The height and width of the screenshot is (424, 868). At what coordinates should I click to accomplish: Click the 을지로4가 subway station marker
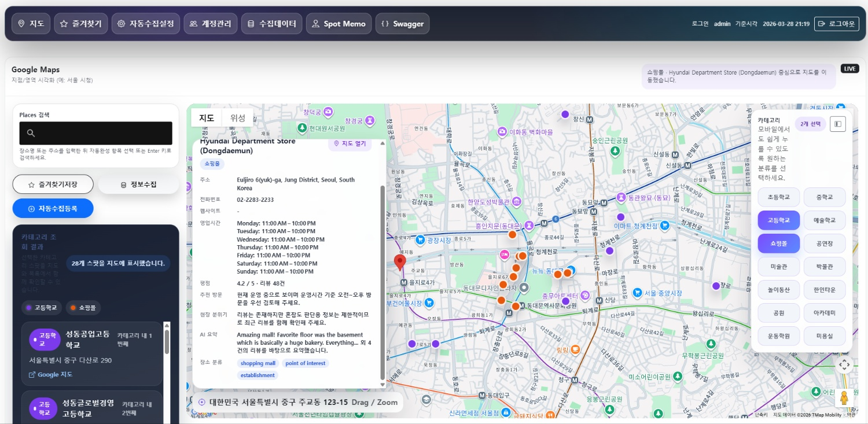404,282
